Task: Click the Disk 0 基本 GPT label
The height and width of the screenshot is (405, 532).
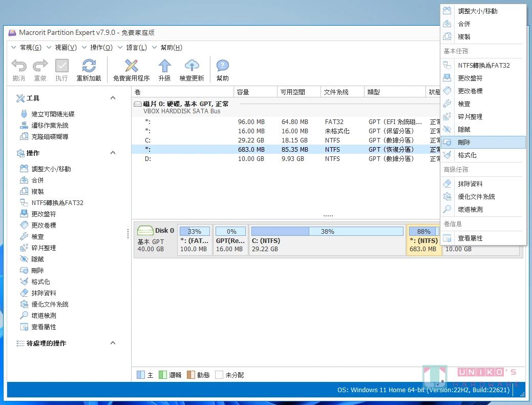Action: pos(156,240)
